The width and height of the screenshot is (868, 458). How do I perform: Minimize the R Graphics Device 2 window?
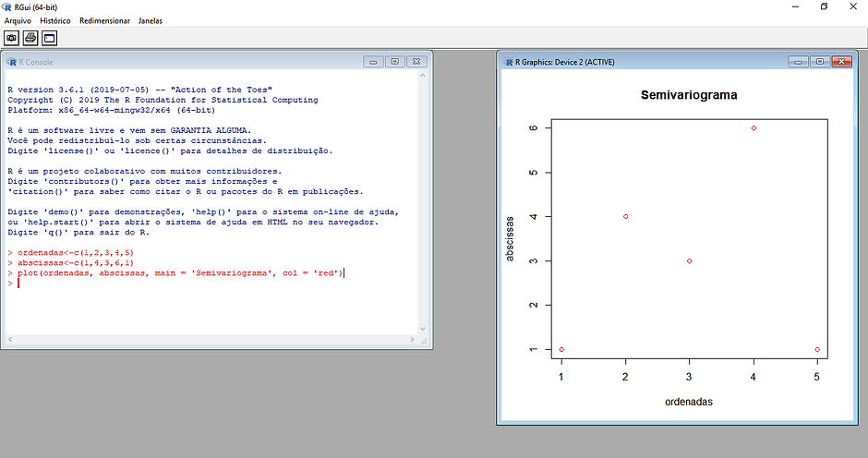click(798, 62)
